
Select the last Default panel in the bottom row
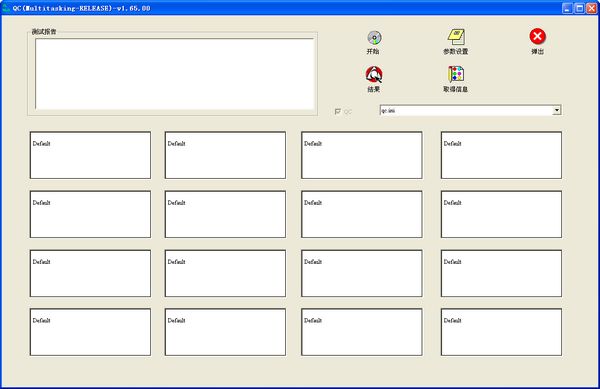pos(501,332)
